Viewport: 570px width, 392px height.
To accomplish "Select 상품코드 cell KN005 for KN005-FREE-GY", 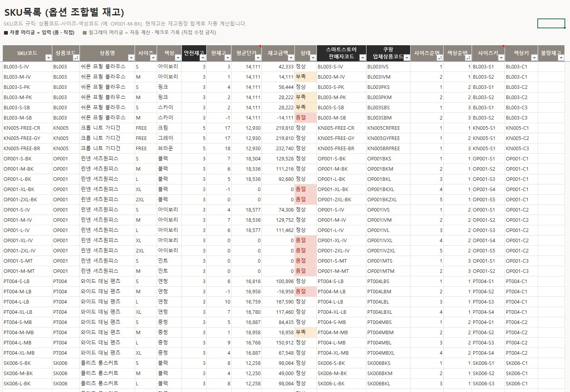I will tap(66, 138).
